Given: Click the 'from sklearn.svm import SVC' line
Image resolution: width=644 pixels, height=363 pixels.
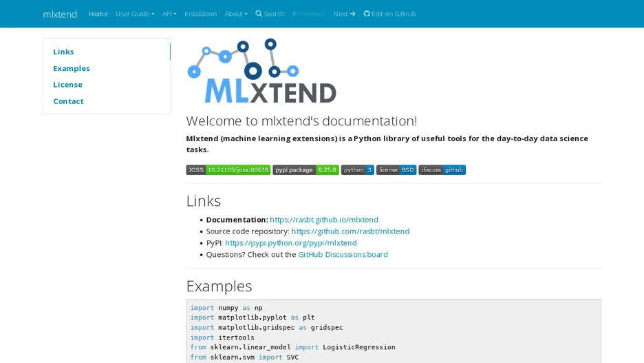Looking at the screenshot, I should coord(244,357).
